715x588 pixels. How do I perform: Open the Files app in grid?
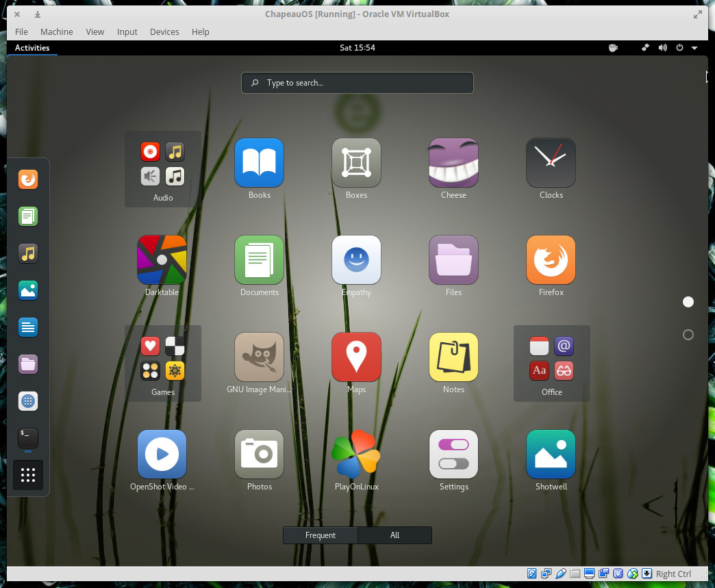tap(453, 260)
